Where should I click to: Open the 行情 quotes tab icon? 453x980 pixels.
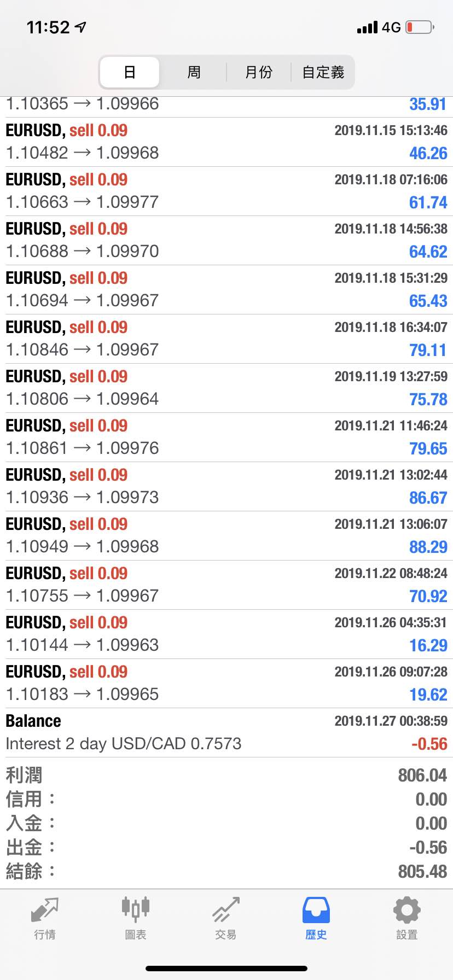tap(45, 910)
